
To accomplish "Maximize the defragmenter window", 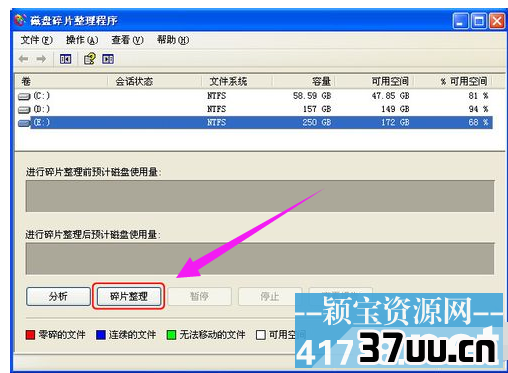I will [x=479, y=22].
